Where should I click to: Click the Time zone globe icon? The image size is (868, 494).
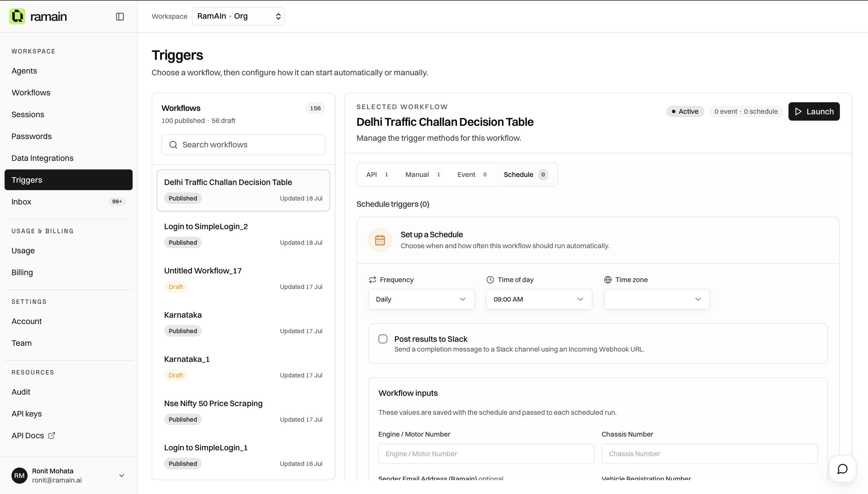click(608, 279)
